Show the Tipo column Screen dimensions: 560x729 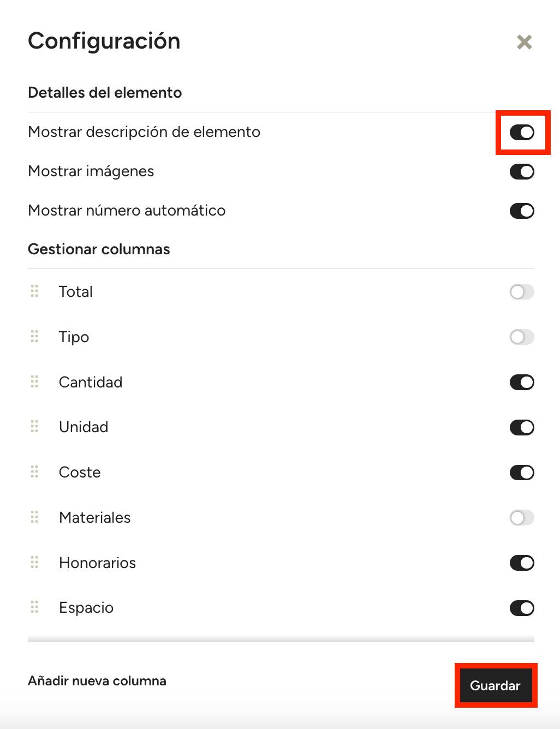522,337
